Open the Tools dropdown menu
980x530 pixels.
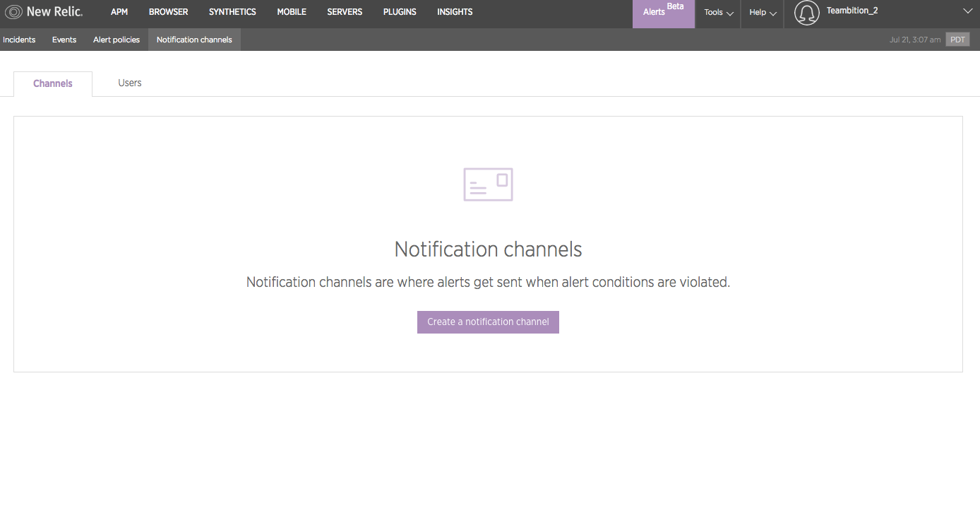coord(718,13)
